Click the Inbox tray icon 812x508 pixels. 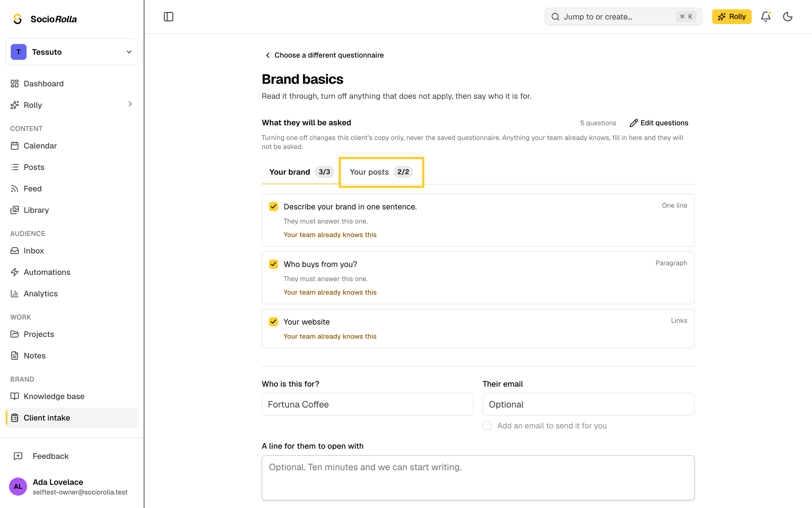click(14, 251)
